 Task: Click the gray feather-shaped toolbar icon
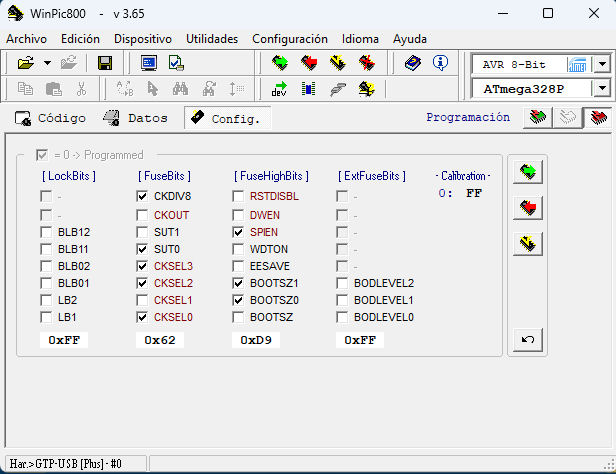tap(338, 89)
